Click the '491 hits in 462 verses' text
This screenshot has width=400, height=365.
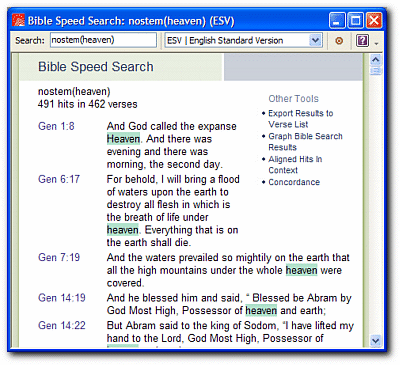point(87,104)
